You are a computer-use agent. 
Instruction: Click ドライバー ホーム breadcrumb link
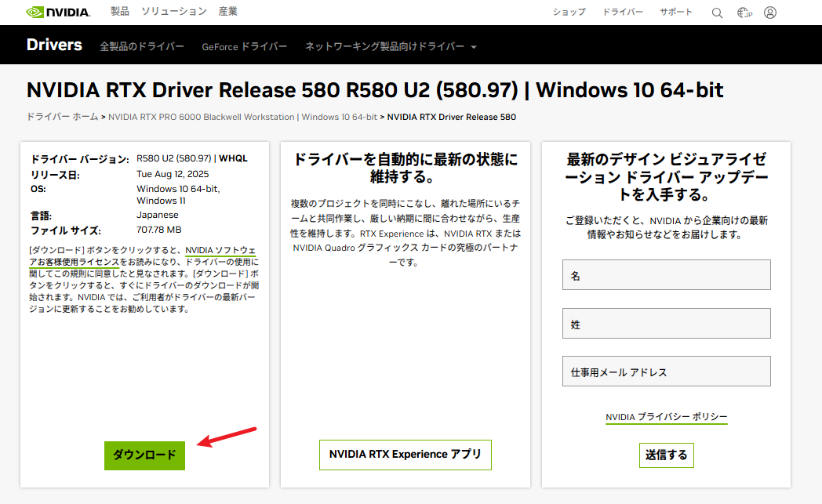[63, 117]
